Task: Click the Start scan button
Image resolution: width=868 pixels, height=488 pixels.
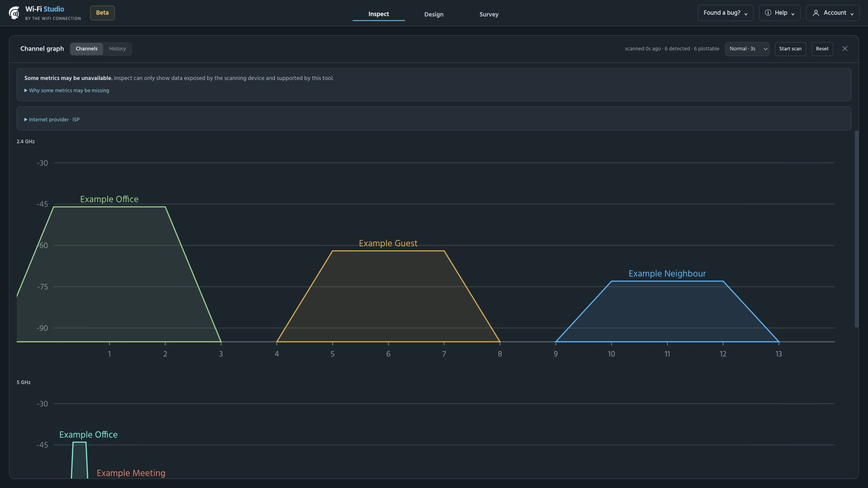Action: [x=790, y=49]
